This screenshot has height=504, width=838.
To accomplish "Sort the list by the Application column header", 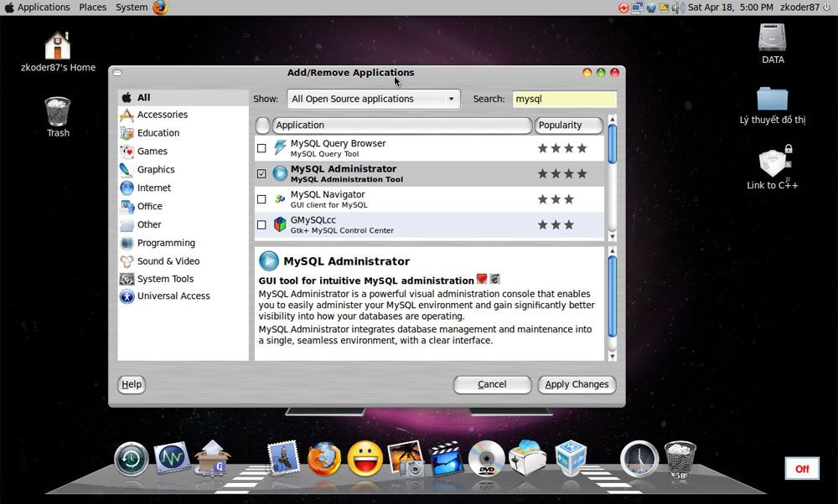I will click(x=402, y=126).
